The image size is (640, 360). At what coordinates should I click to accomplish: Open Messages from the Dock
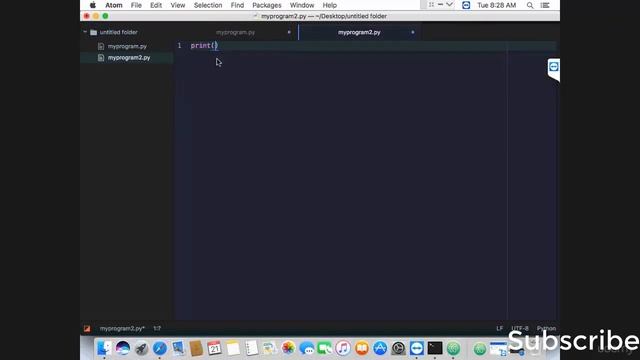[x=307, y=348]
